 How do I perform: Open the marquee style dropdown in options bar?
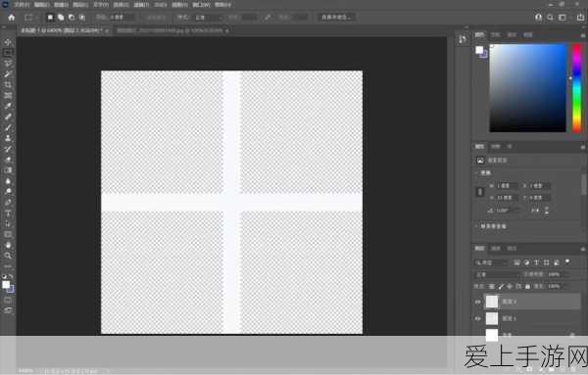coord(208,18)
